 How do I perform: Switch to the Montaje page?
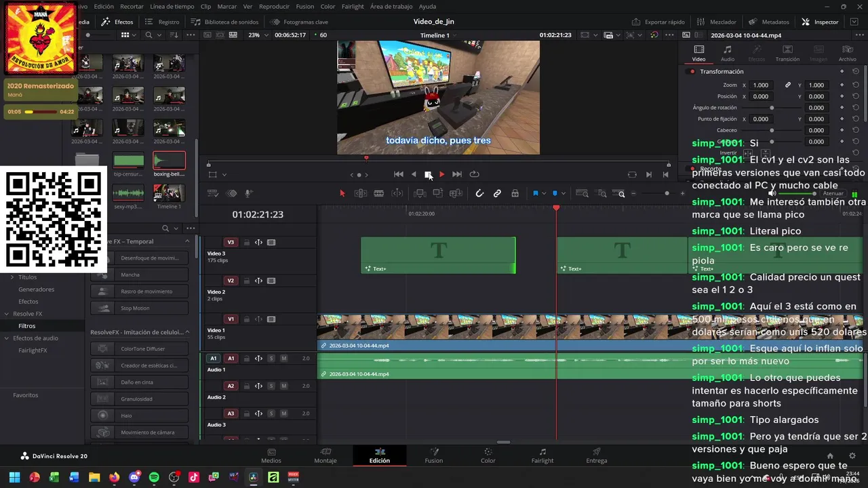pyautogui.click(x=325, y=455)
